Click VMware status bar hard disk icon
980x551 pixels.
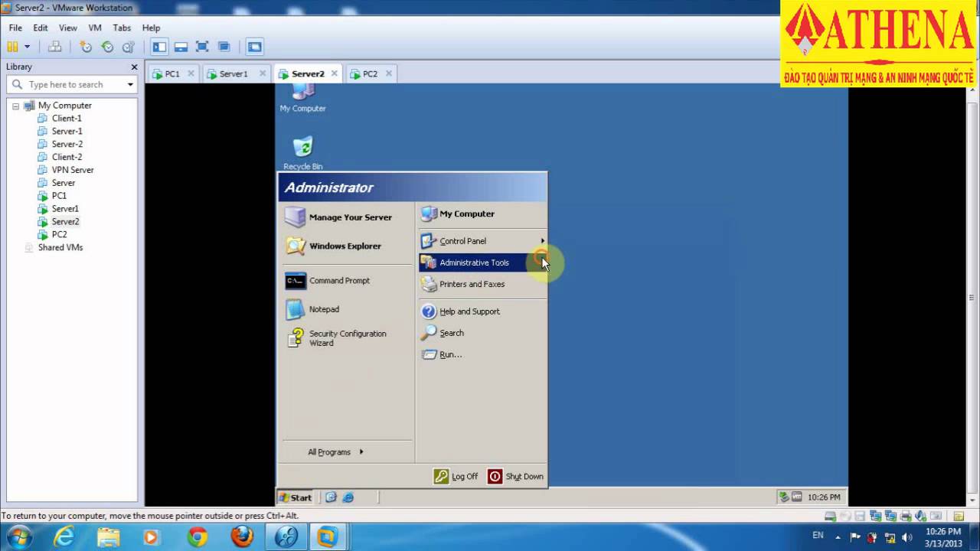[x=830, y=517]
